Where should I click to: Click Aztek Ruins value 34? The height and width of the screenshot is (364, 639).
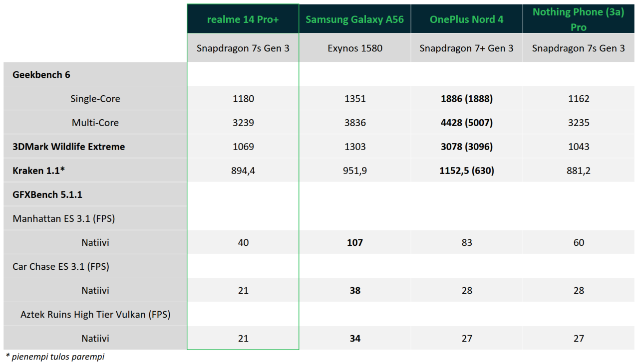pyautogui.click(x=355, y=338)
